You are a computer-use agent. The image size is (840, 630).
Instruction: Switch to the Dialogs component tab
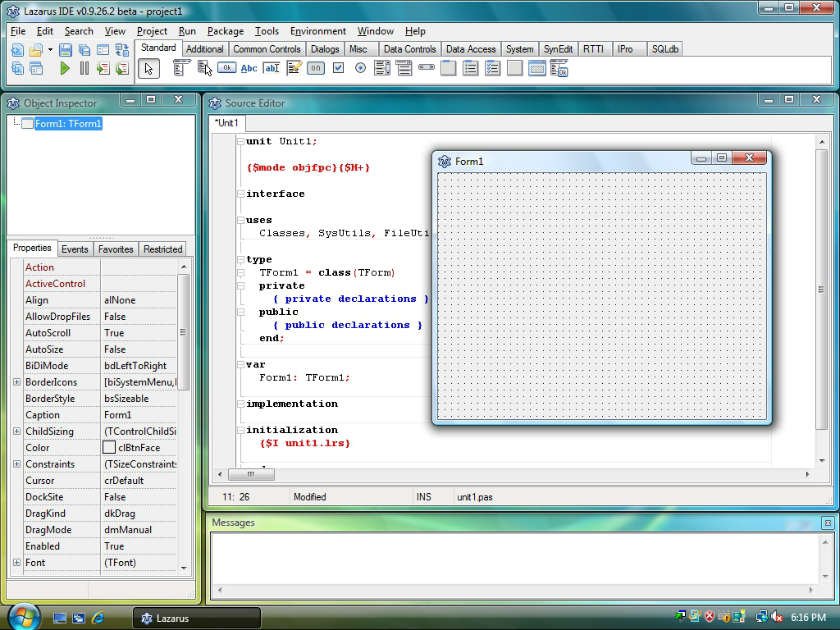[323, 48]
